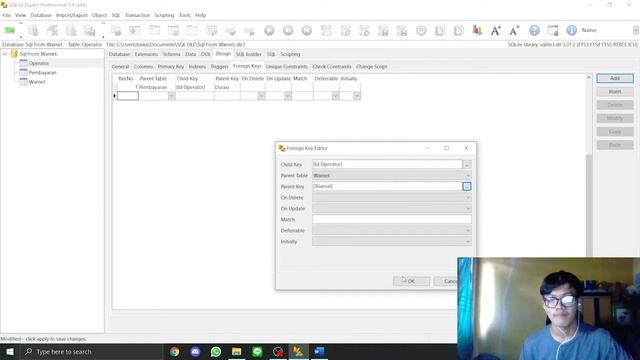Open the Transaction menu
Image resolution: width=640 pixels, height=360 pixels.
click(x=137, y=15)
